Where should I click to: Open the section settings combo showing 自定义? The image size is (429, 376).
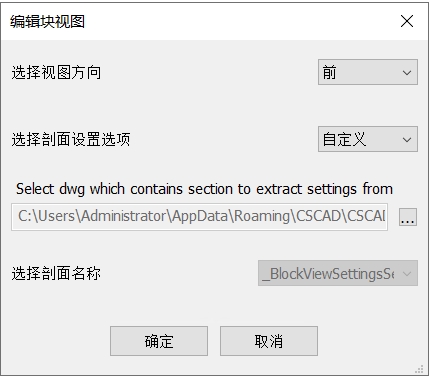coord(368,139)
